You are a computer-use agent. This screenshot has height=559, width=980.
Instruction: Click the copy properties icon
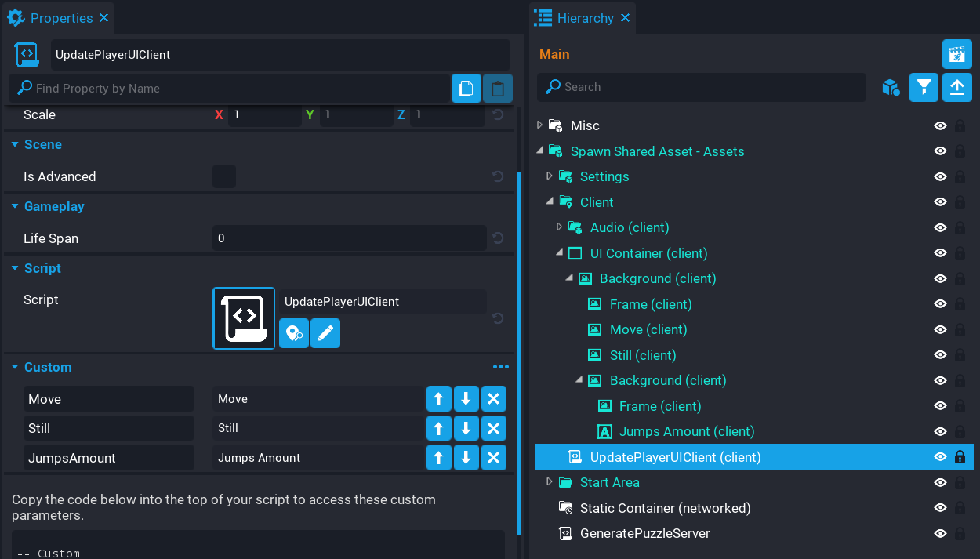click(x=466, y=89)
